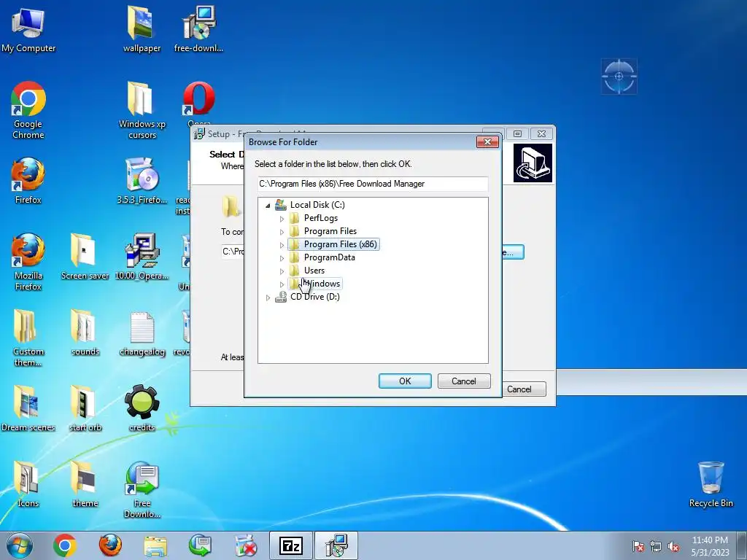Screen dimensions: 747x560
Task: Select credits gear icon on desktop
Action: click(x=142, y=408)
